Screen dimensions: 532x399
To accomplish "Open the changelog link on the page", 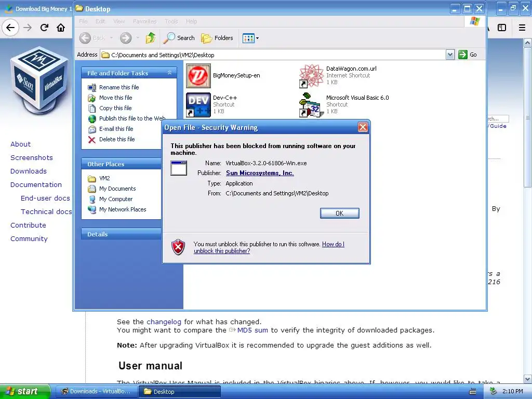I will 164,322.
